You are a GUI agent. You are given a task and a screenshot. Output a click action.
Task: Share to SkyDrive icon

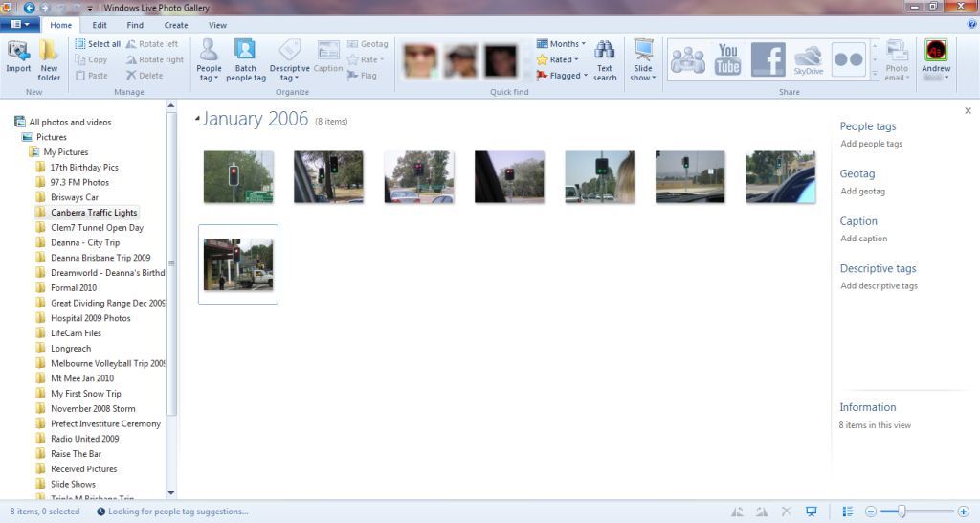(808, 60)
